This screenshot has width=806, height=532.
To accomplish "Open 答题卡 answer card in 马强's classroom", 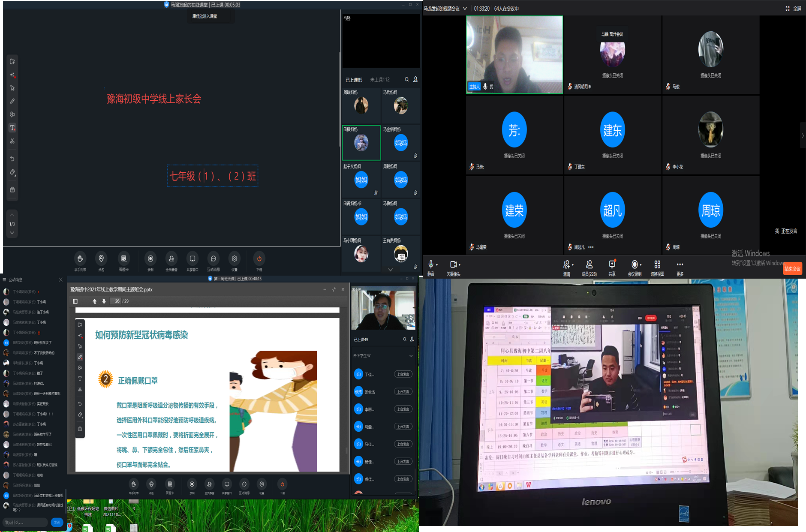I will 123,261.
